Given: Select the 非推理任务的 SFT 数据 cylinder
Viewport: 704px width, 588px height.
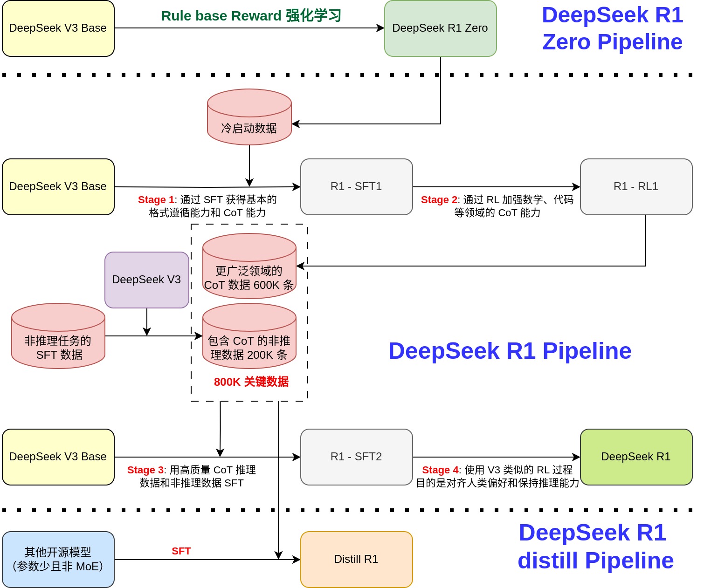Looking at the screenshot, I should [x=58, y=336].
